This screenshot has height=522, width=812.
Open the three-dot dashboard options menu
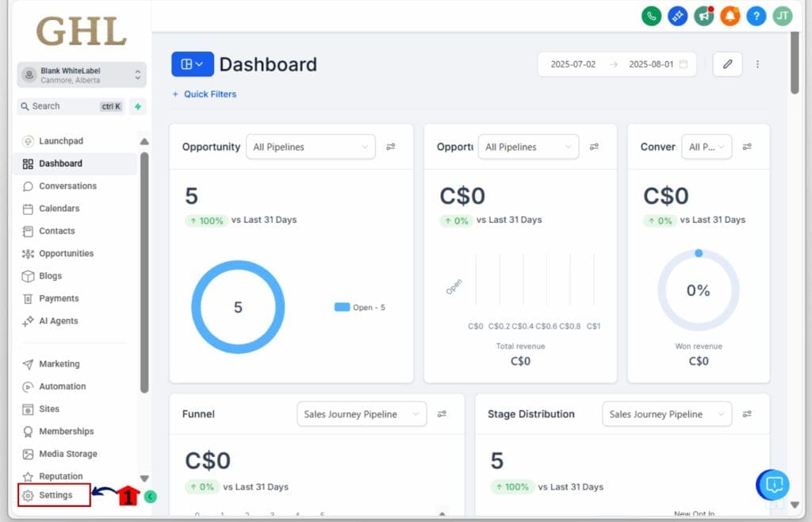click(x=757, y=64)
